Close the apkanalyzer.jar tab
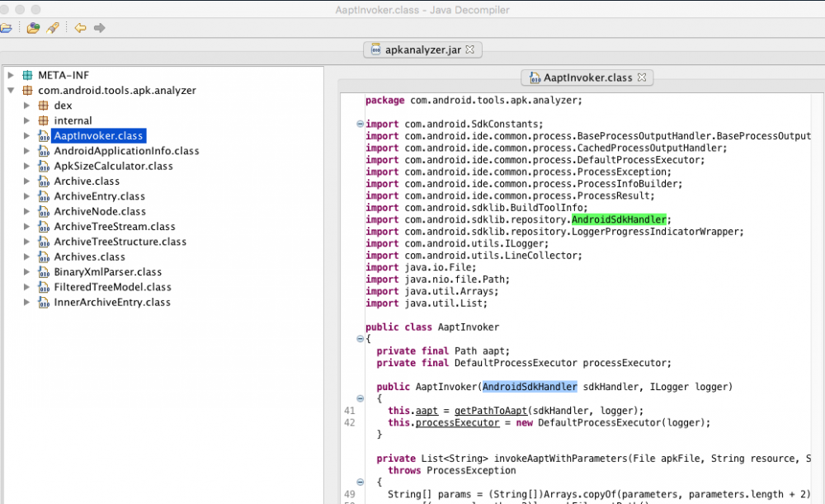 click(470, 49)
